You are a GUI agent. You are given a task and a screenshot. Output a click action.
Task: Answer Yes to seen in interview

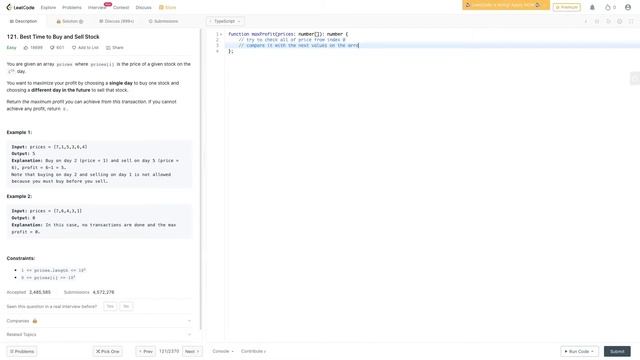pyautogui.click(x=110, y=306)
